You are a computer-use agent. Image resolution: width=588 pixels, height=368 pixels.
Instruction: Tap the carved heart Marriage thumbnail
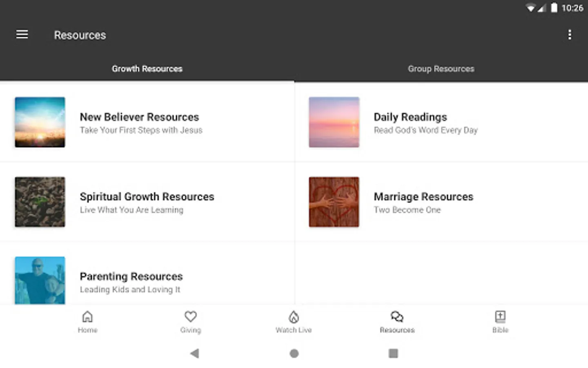[x=334, y=202]
